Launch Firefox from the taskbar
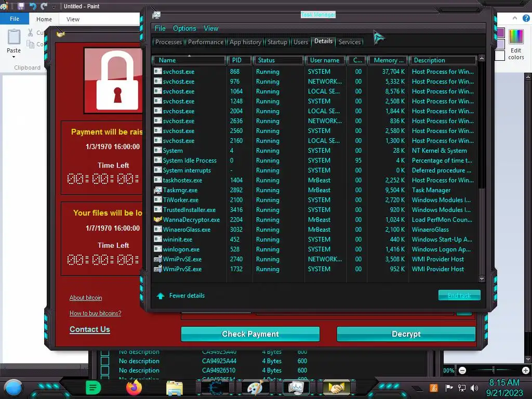This screenshot has height=399, width=532. (x=134, y=388)
